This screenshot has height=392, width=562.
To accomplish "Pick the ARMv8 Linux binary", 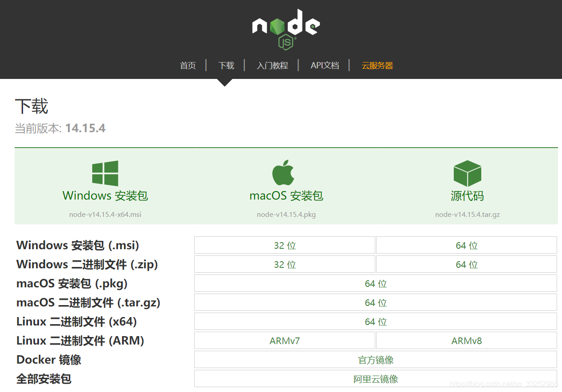I will pyautogui.click(x=467, y=341).
